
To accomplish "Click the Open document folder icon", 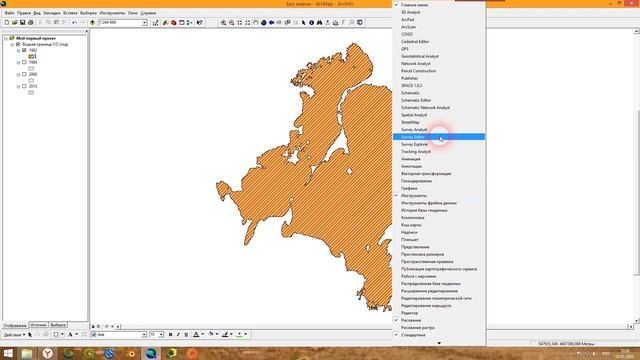I will pos(15,22).
